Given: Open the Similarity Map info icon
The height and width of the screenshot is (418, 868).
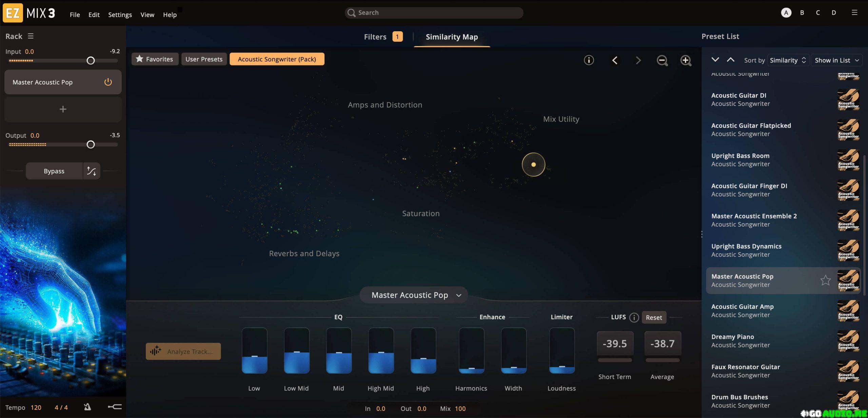Looking at the screenshot, I should 589,60.
